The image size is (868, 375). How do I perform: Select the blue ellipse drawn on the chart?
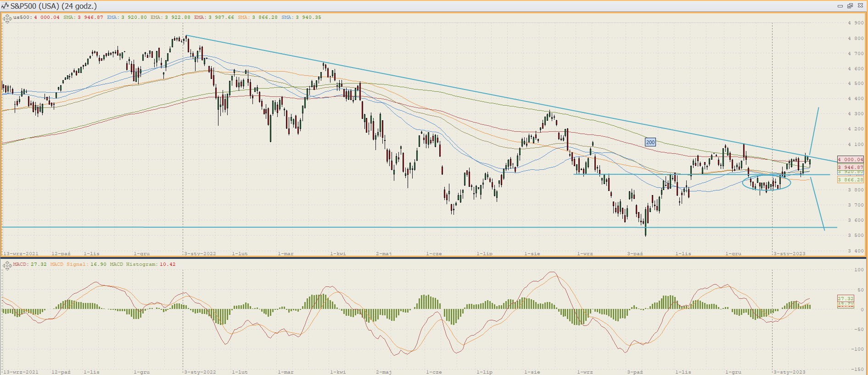coord(744,183)
